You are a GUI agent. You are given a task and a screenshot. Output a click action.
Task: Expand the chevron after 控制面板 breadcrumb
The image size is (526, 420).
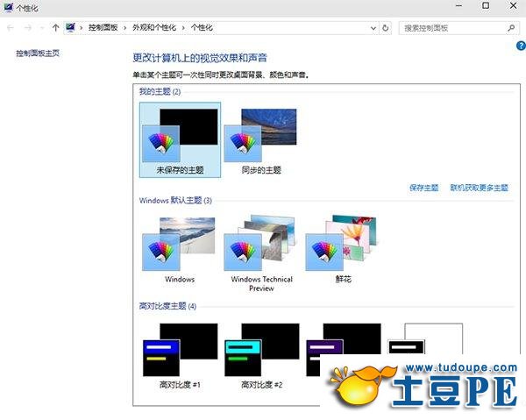tap(124, 28)
